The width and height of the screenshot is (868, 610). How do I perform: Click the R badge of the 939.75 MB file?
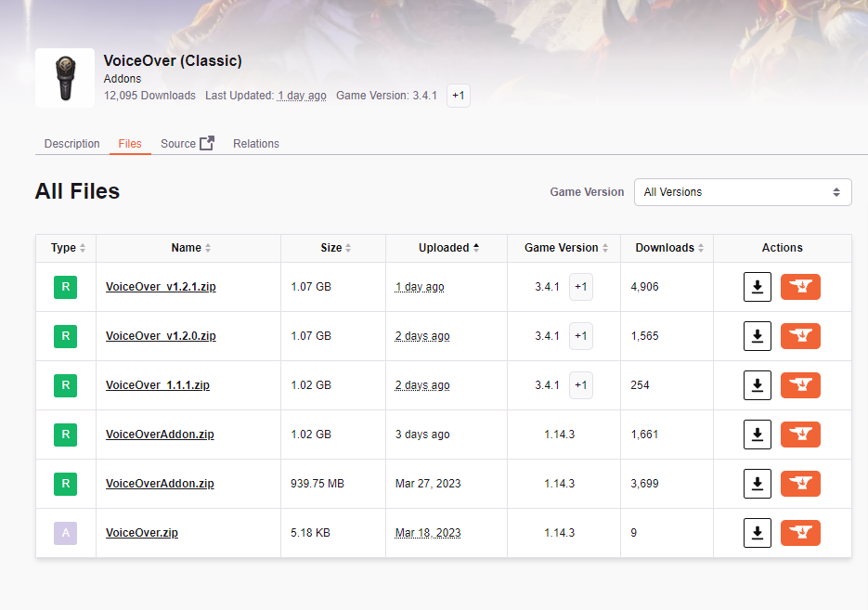[65, 484]
